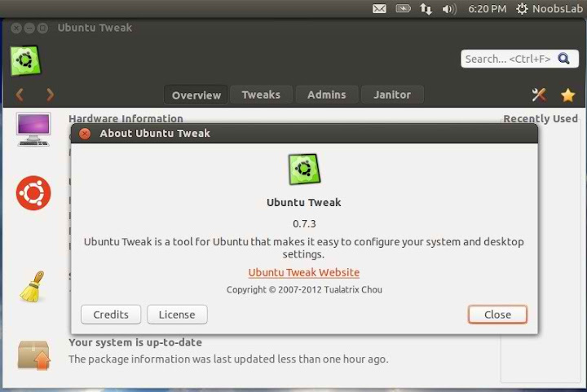The image size is (587, 392).
Task: Switch to the Overview tab
Action: [x=196, y=95]
